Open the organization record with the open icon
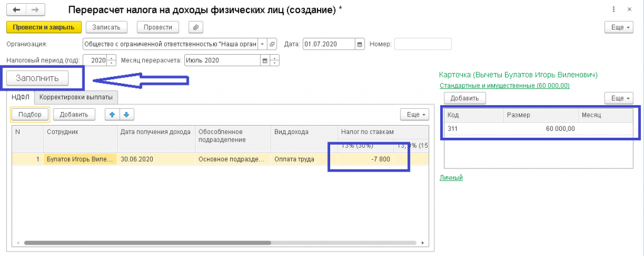This screenshot has height=256, width=644. (x=272, y=44)
